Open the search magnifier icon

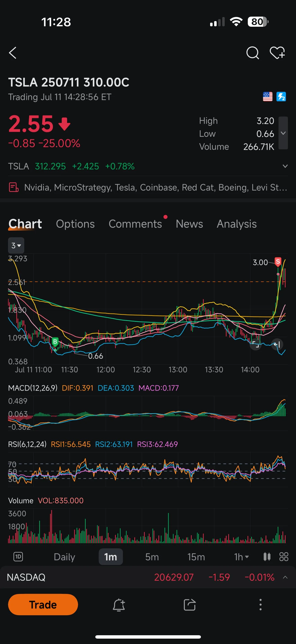click(252, 53)
